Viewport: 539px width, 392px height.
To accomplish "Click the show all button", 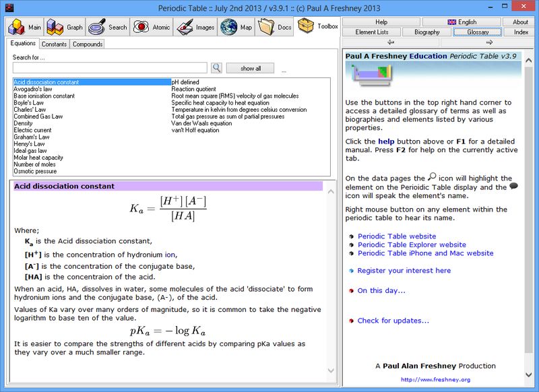I will (x=250, y=68).
